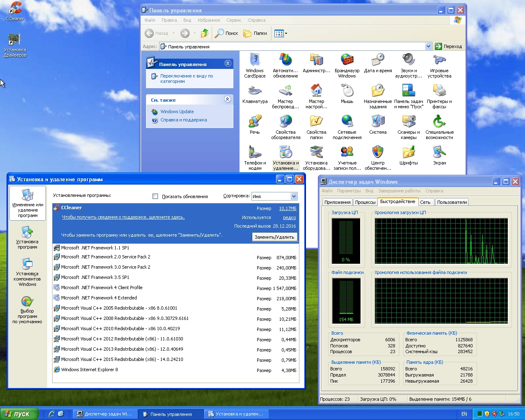Collapse the См. также side panel
Viewport: 525px width, 420px height.
click(x=228, y=99)
